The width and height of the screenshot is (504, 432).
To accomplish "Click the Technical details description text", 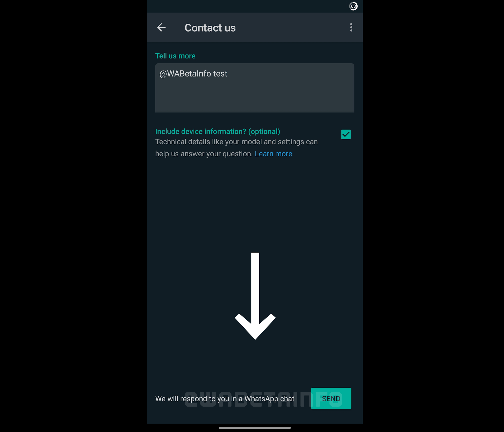I will pos(236,148).
